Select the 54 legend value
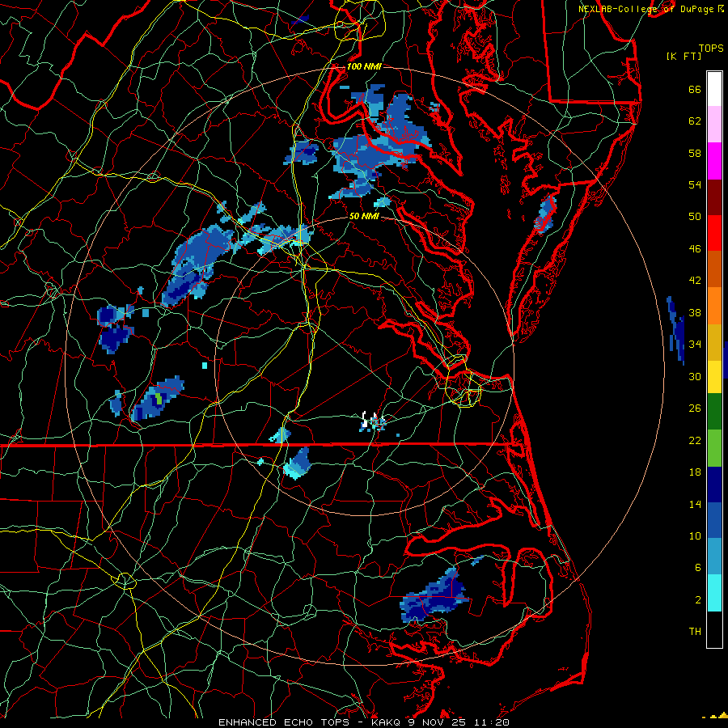728x728 pixels. 695,184
